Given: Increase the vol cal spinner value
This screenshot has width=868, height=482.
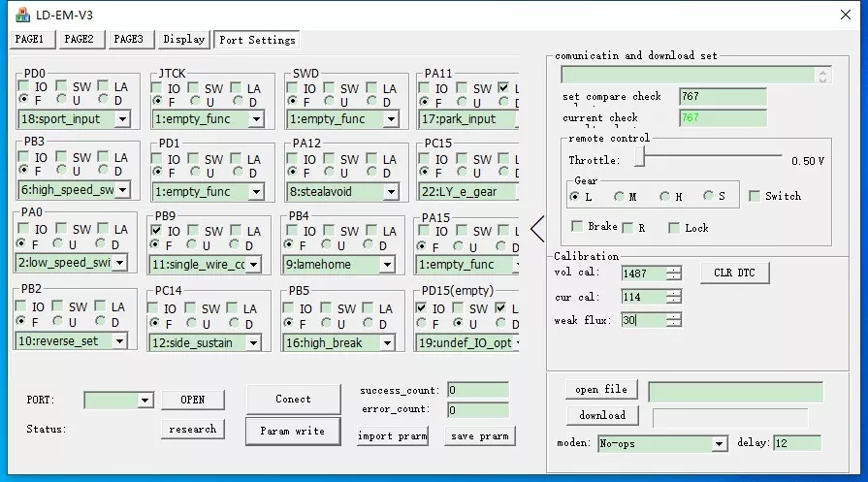Looking at the screenshot, I should click(x=673, y=270).
